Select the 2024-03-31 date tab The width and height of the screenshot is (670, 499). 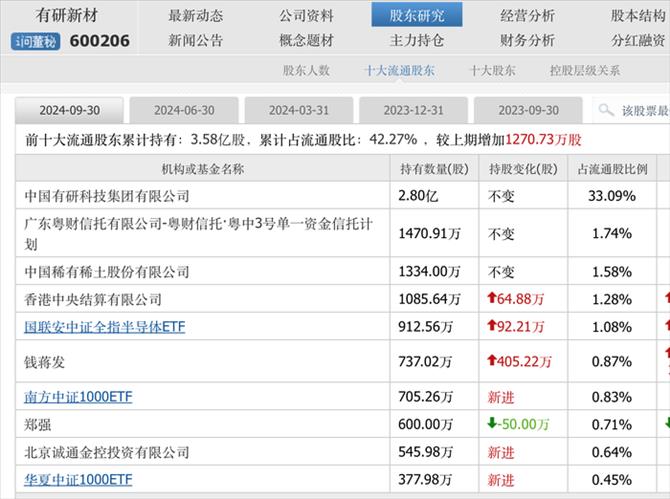[x=299, y=110]
